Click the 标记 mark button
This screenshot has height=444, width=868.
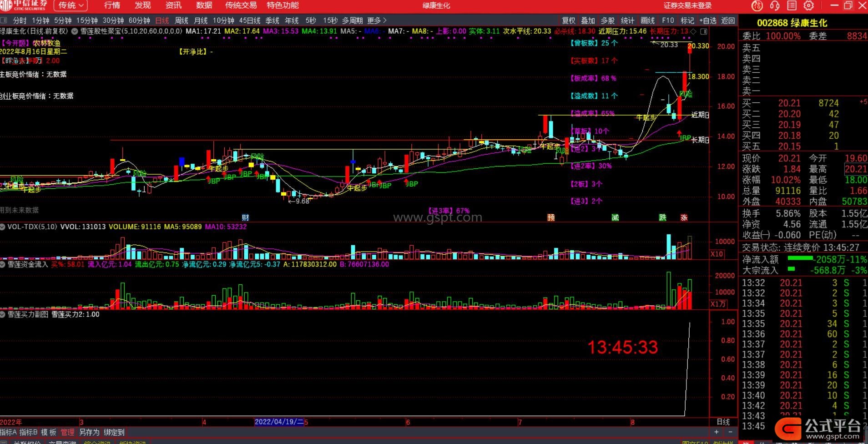point(687,20)
